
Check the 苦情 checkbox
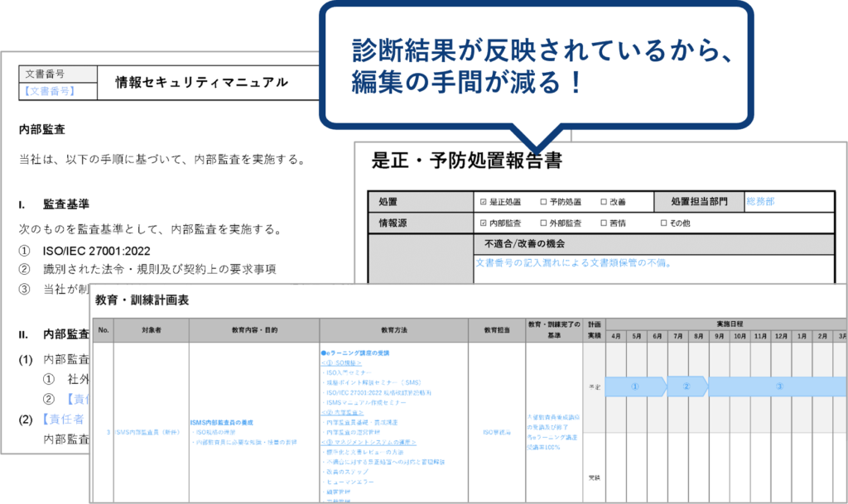point(604,223)
